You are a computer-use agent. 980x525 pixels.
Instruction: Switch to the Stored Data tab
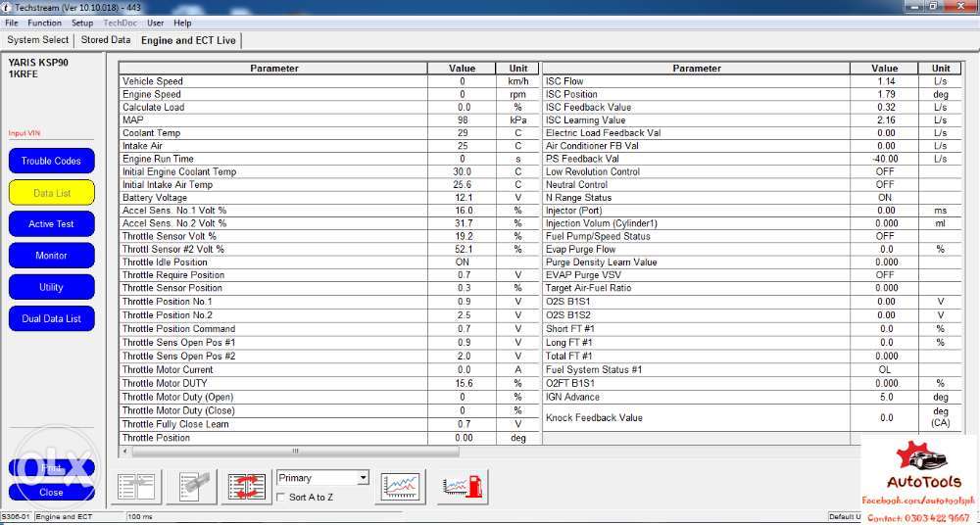(106, 40)
